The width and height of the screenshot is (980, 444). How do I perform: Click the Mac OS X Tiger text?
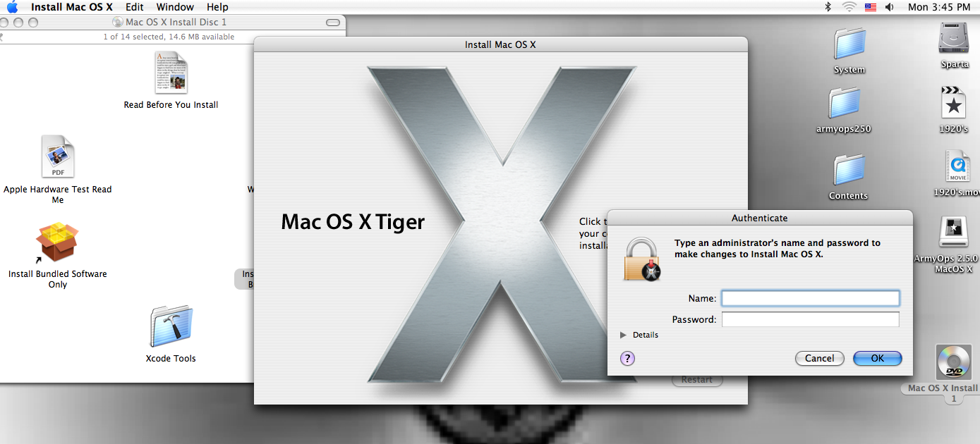click(353, 222)
